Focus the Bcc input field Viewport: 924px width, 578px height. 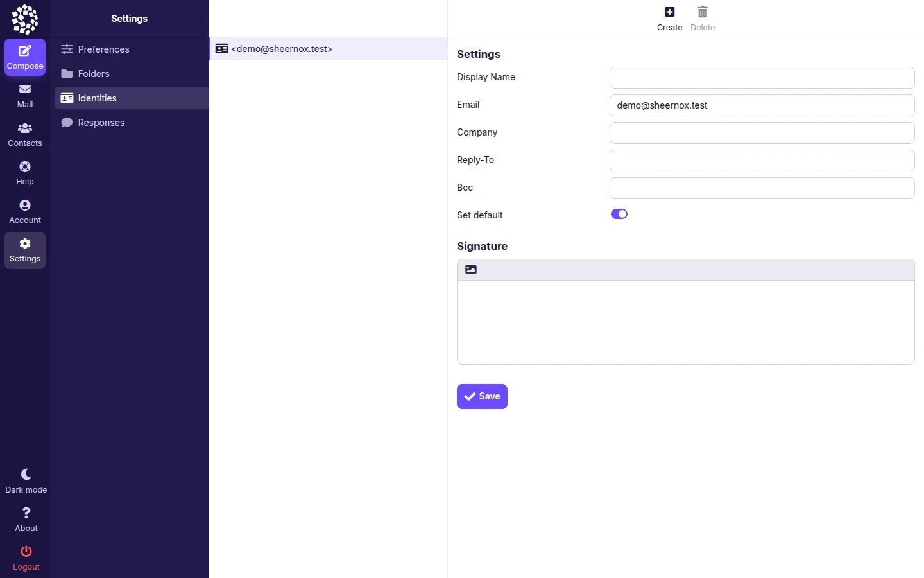tap(762, 188)
